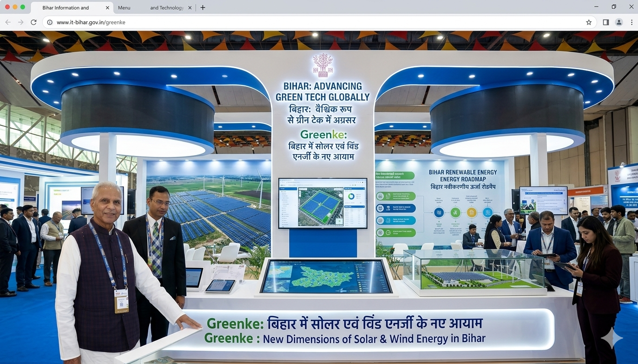
Task: Reload the it-bihar.gov.in page
Action: 33,22
